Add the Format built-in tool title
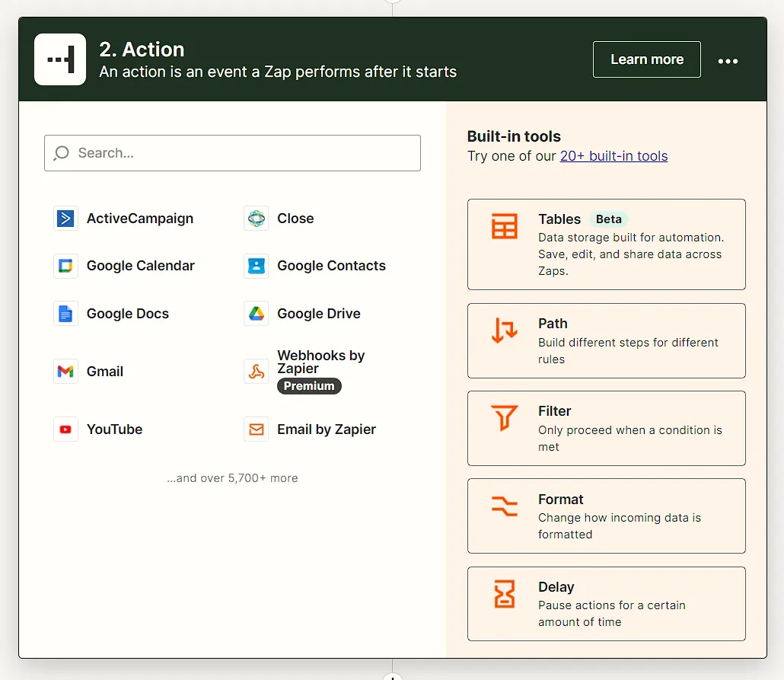The width and height of the screenshot is (784, 680). [x=560, y=500]
